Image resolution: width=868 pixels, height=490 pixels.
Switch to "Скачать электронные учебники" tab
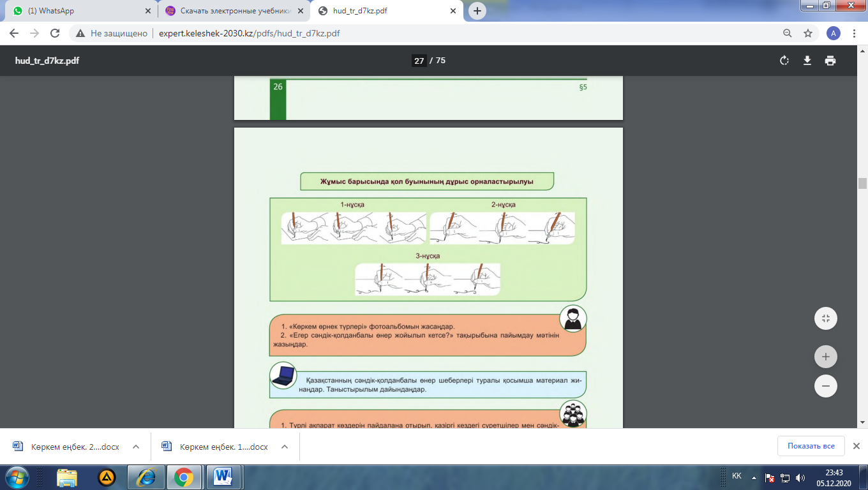(x=234, y=11)
